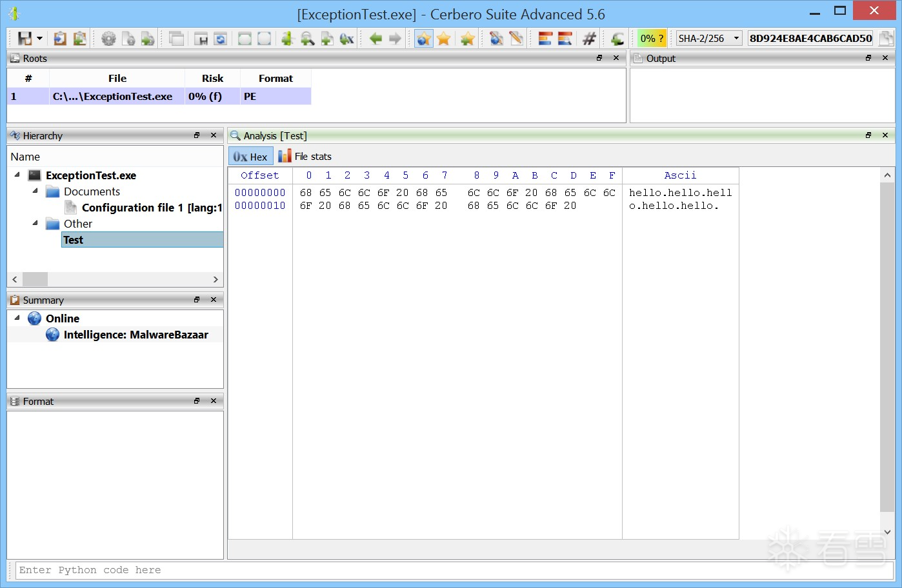Close the Format panel
Viewport: 902px width, 588px height.
tap(214, 401)
